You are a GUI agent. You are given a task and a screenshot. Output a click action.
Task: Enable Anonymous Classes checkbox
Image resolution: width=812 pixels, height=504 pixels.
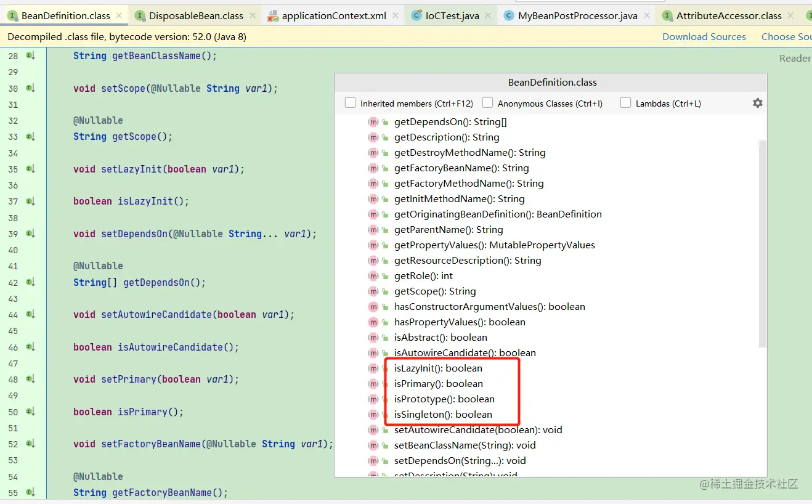pyautogui.click(x=487, y=102)
